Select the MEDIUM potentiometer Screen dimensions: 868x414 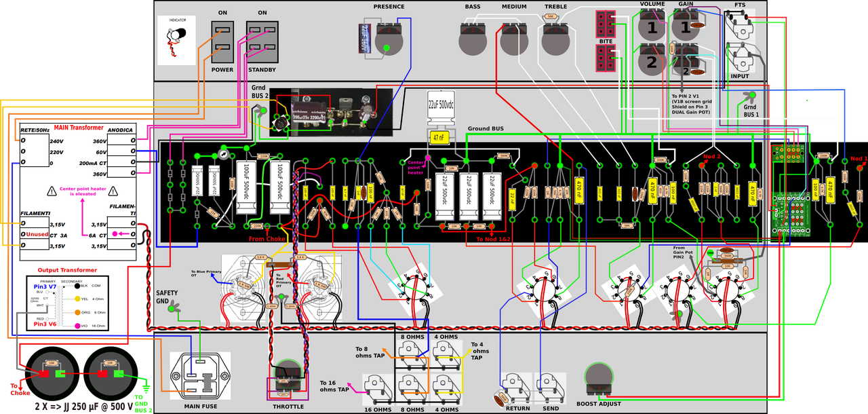click(x=514, y=39)
